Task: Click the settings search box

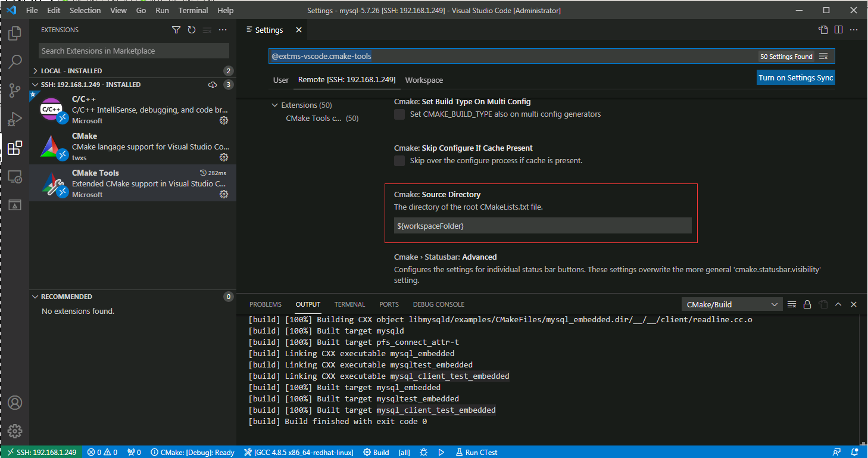Action: point(552,57)
